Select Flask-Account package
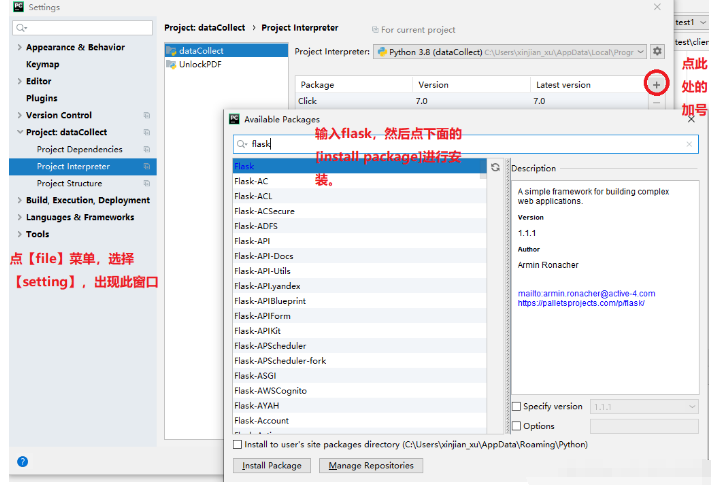Image resolution: width=723 pixels, height=485 pixels. pos(359,420)
